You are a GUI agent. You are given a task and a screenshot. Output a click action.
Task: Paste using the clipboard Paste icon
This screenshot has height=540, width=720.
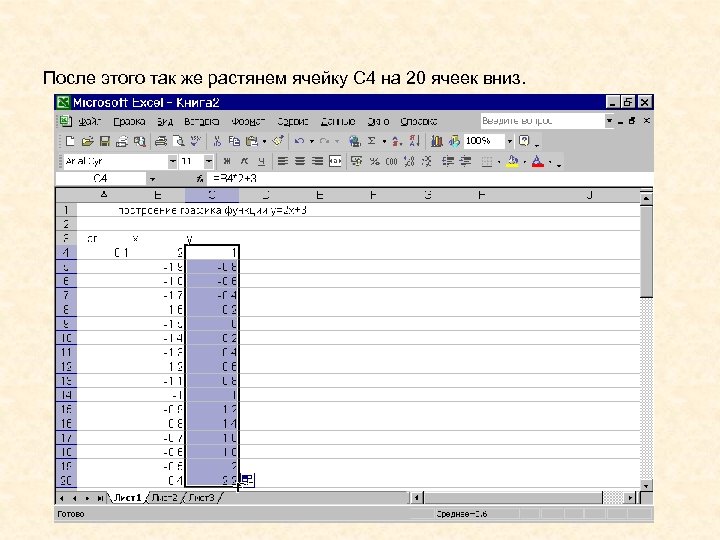251,141
